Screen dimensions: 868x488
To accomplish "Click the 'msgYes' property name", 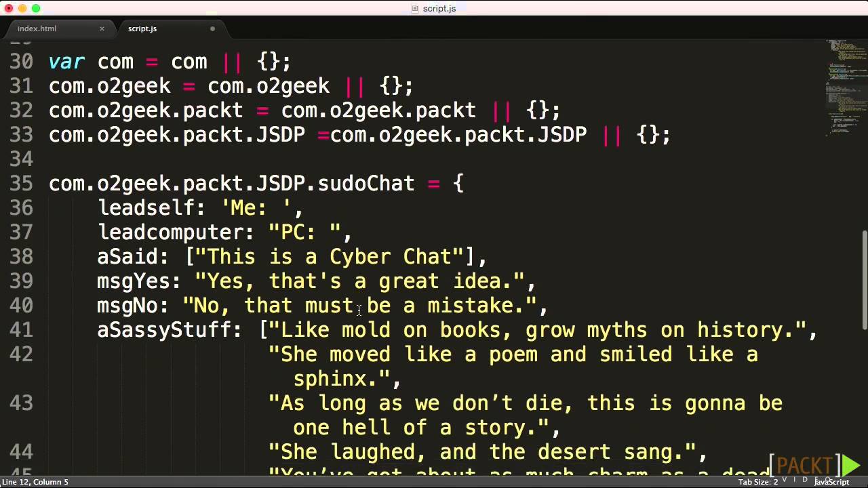I will pyautogui.click(x=134, y=281).
